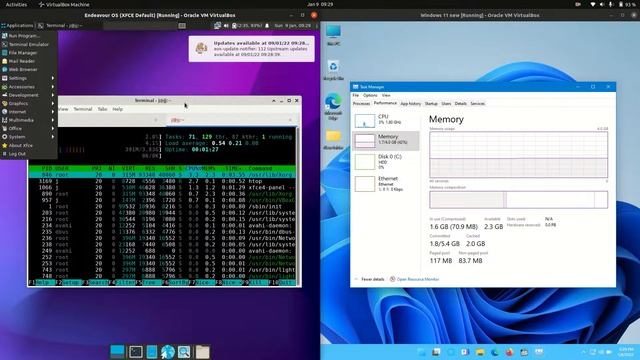Open the This PC icon on the Windows desktop

click(333, 35)
